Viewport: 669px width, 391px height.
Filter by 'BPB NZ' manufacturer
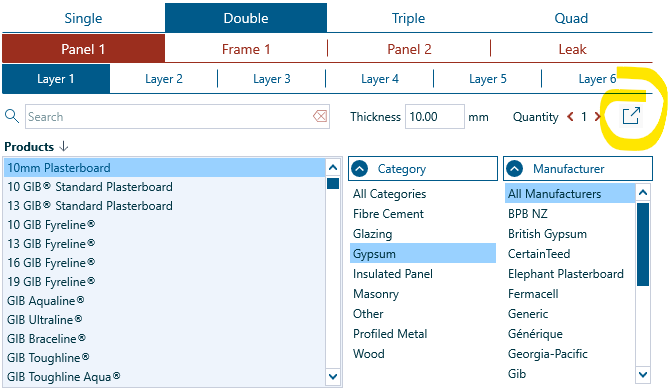click(570, 213)
